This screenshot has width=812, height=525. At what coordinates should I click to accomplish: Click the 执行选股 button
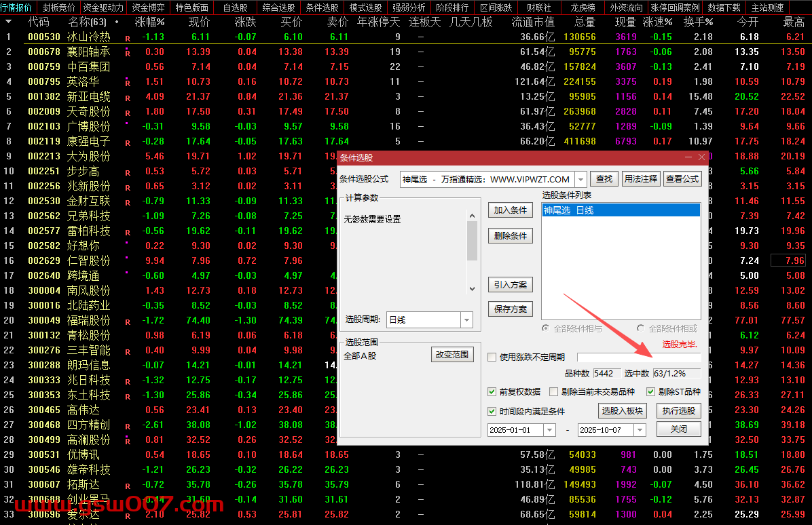coord(678,410)
